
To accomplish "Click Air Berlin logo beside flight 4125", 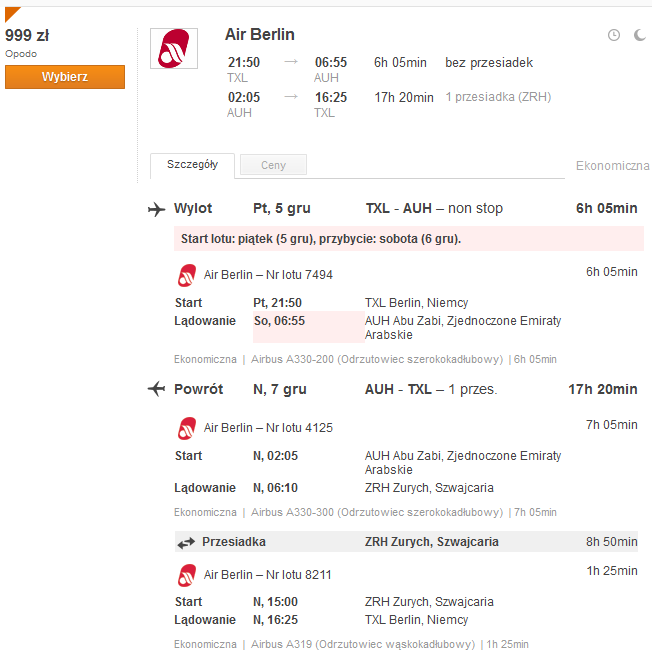I will pos(187,428).
